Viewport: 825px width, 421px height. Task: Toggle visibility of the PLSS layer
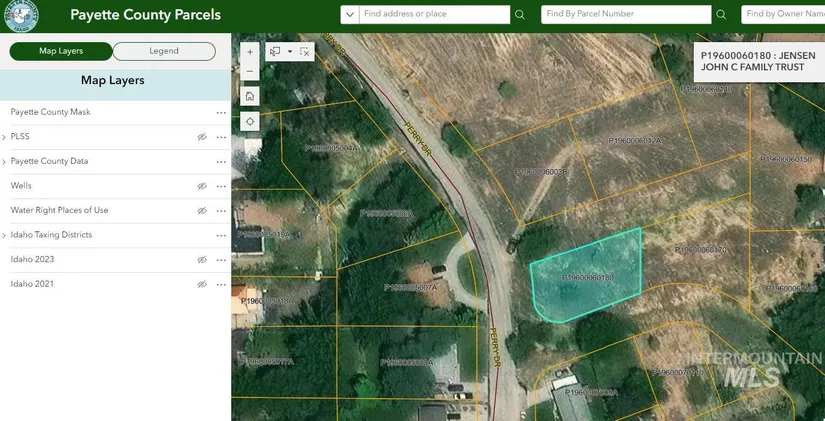202,137
